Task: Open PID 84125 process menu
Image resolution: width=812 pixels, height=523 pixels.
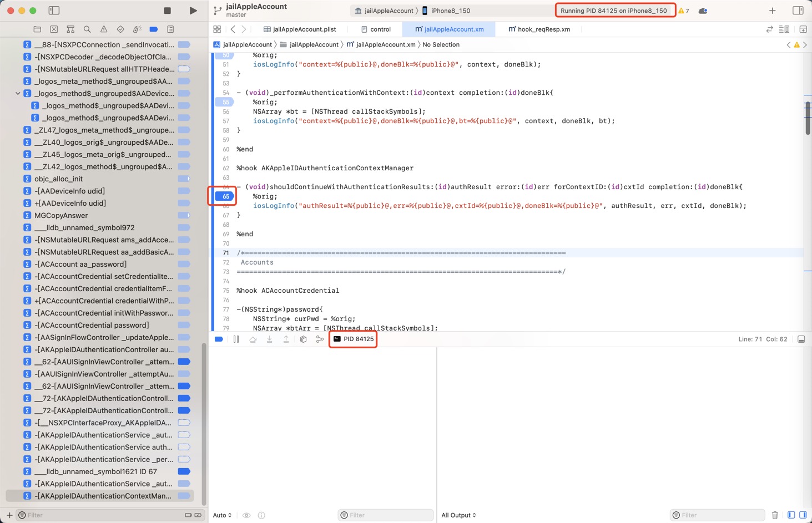Action: tap(354, 339)
